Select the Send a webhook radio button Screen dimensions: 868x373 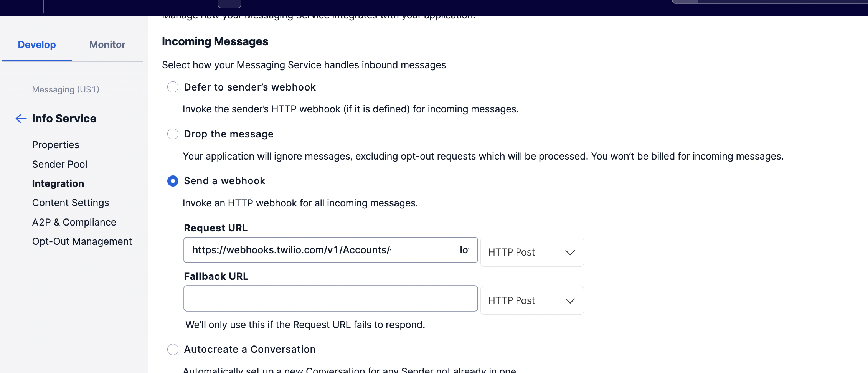173,181
